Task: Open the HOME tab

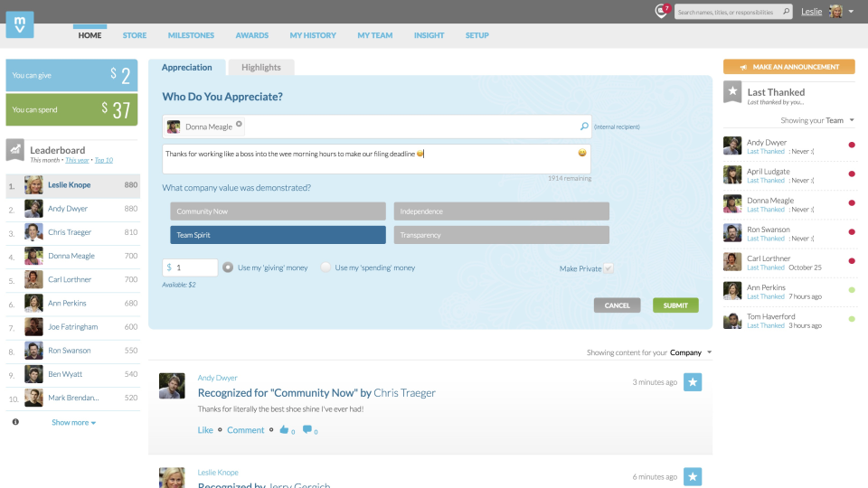Action: click(x=90, y=35)
